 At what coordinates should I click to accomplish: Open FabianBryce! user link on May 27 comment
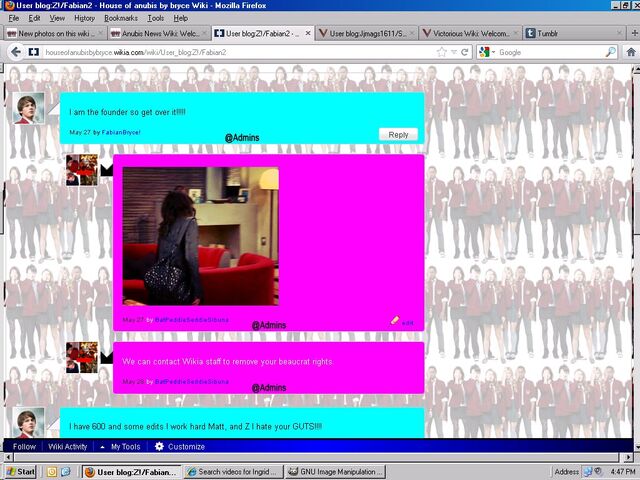click(x=121, y=132)
